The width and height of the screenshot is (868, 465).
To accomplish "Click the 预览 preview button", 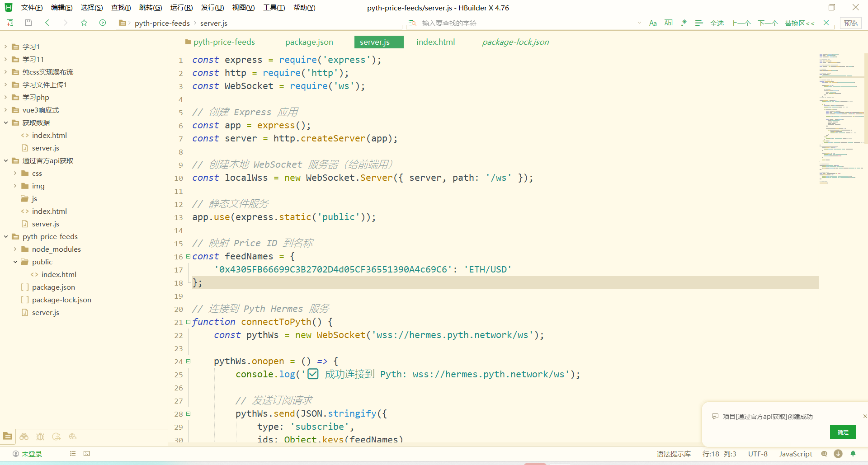I will [x=850, y=23].
